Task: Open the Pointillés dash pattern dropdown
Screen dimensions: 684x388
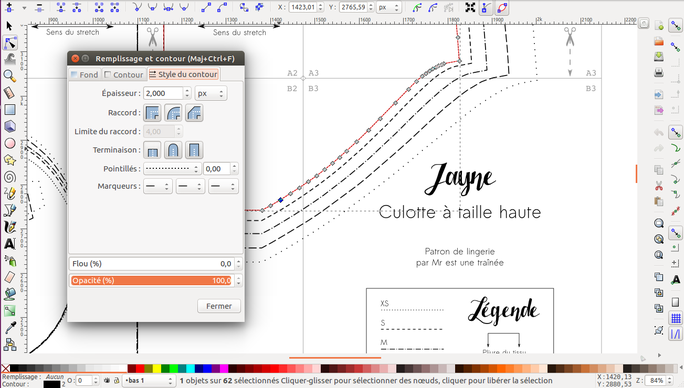Action: 172,169
